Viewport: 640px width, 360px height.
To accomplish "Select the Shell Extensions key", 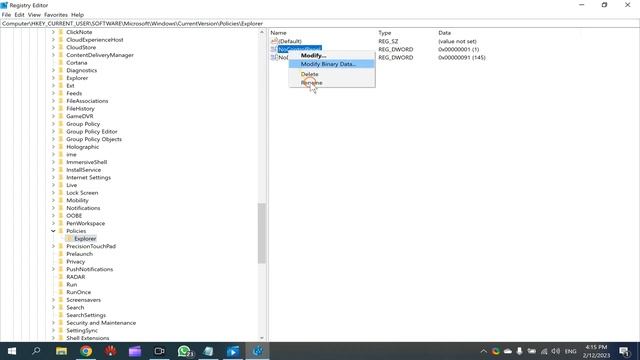I will point(88,338).
